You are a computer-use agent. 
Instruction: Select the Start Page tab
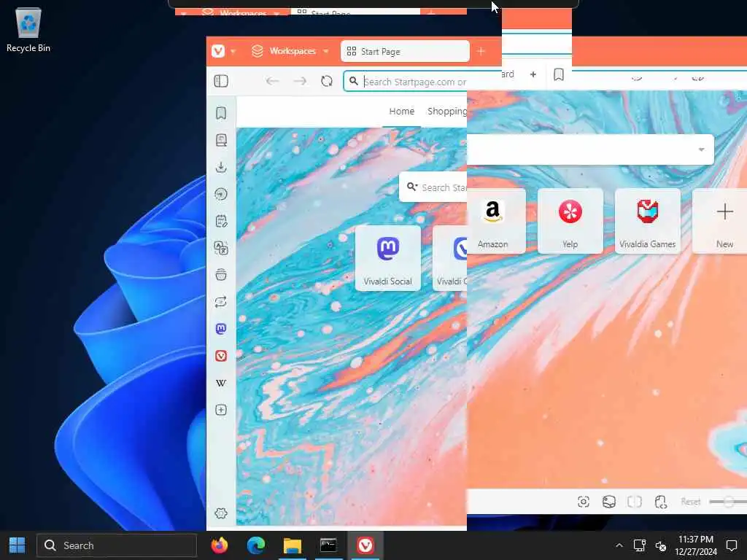click(x=405, y=52)
